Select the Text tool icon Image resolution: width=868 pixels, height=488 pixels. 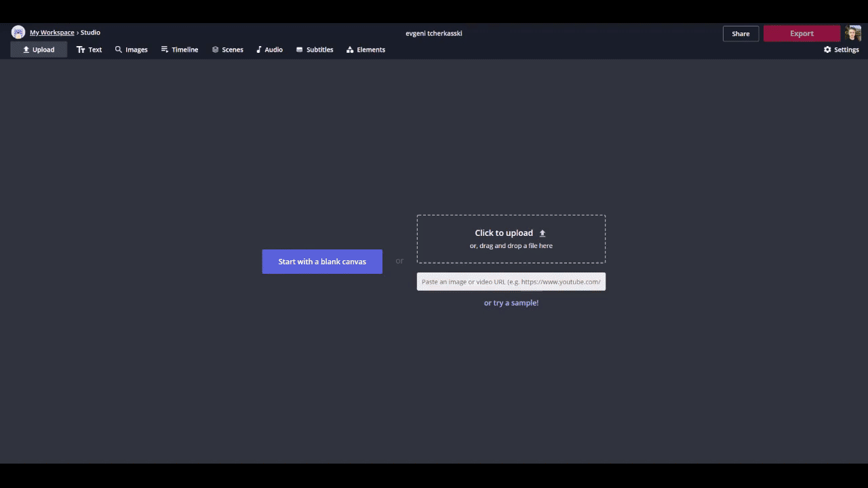pos(81,49)
